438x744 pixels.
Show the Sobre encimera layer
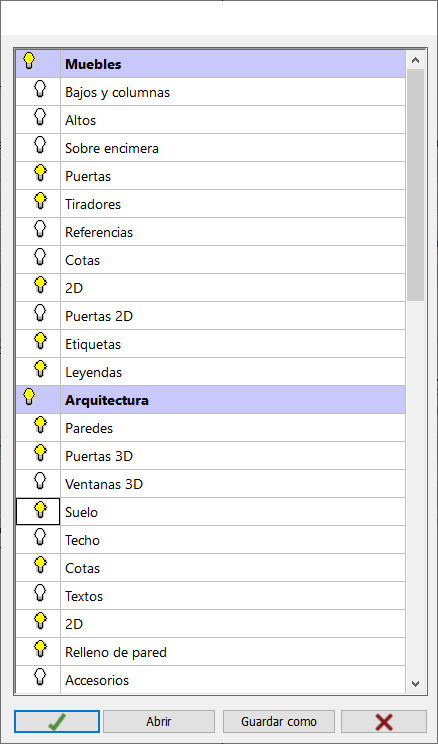41,146
